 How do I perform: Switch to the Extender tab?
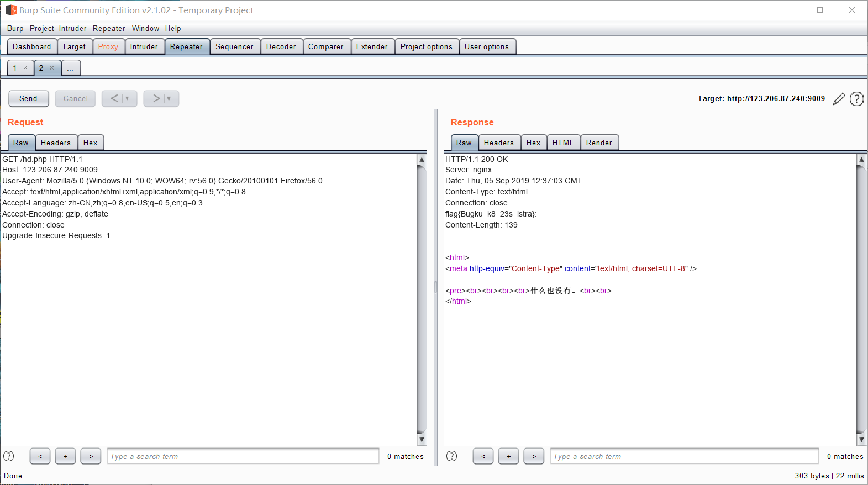tap(372, 47)
